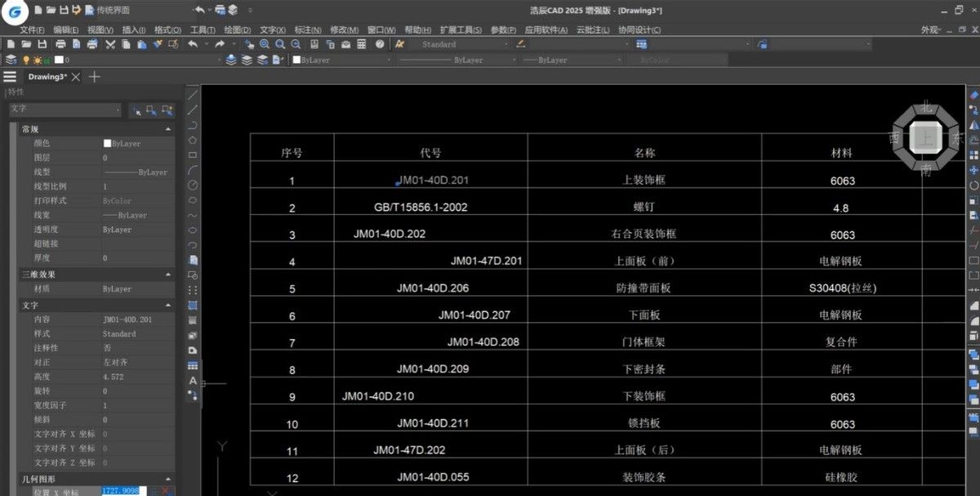This screenshot has height=496, width=980.
Task: Toggle the layer light bulb visibility icon
Action: 26,59
